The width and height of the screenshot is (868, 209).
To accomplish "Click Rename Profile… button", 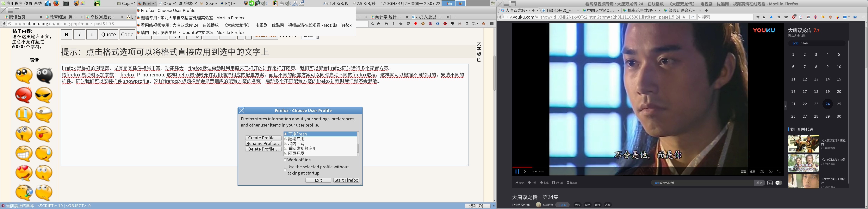I will click(x=263, y=143).
